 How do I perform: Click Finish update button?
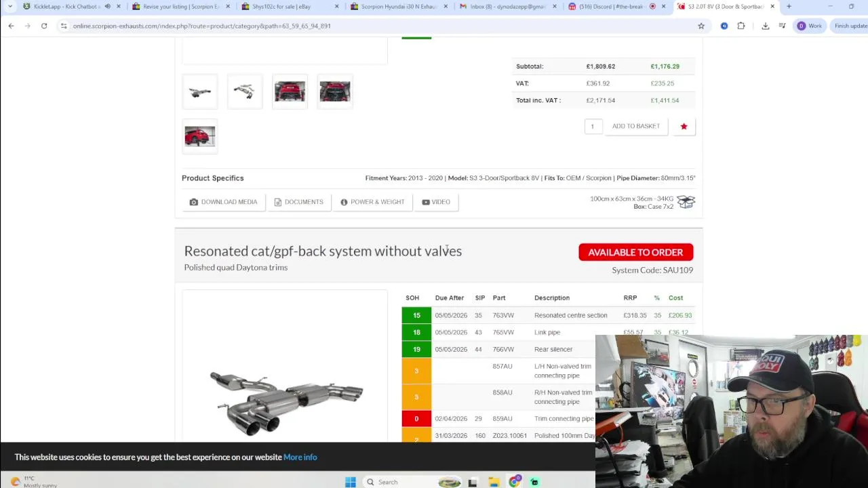(850, 26)
